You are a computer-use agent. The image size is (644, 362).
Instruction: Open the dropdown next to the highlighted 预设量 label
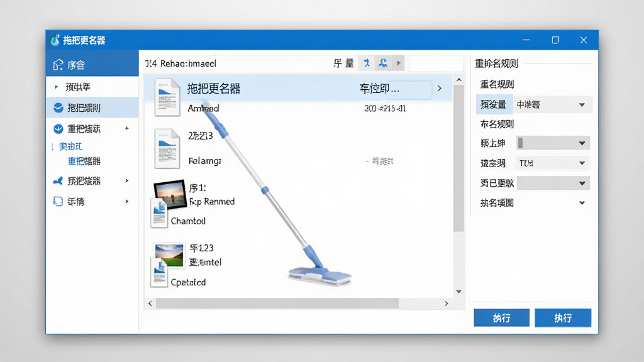(x=552, y=105)
